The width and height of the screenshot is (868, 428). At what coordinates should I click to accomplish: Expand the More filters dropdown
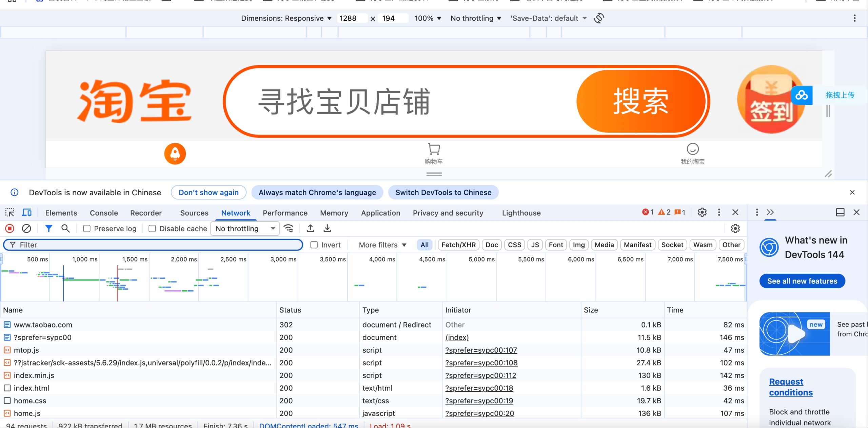point(382,245)
